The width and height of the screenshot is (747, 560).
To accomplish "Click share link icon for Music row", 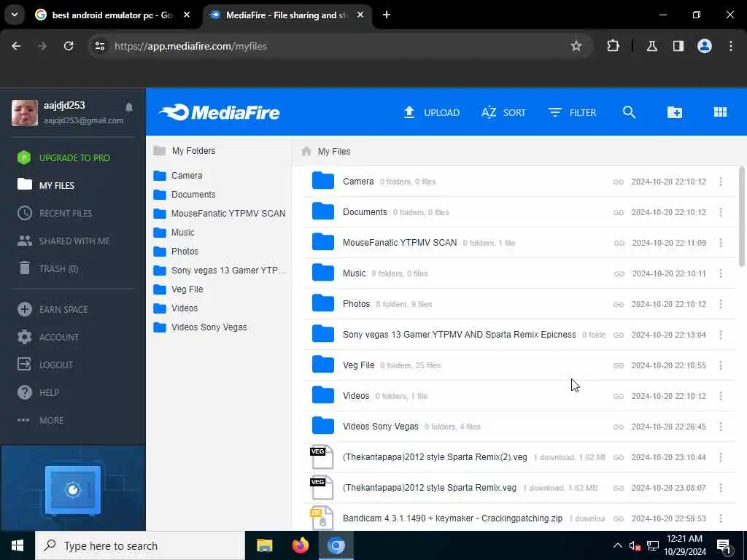I will pos(619,274).
